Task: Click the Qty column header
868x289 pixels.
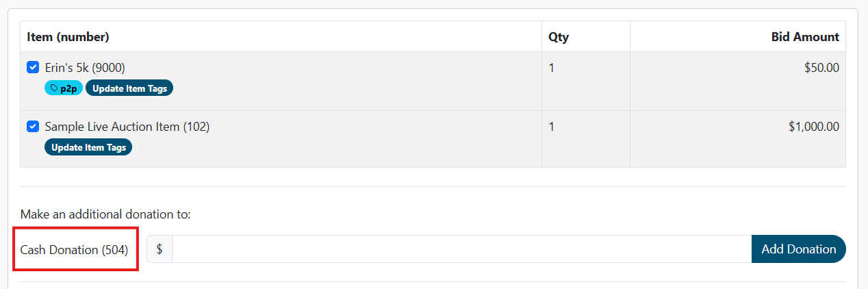Action: click(x=559, y=37)
